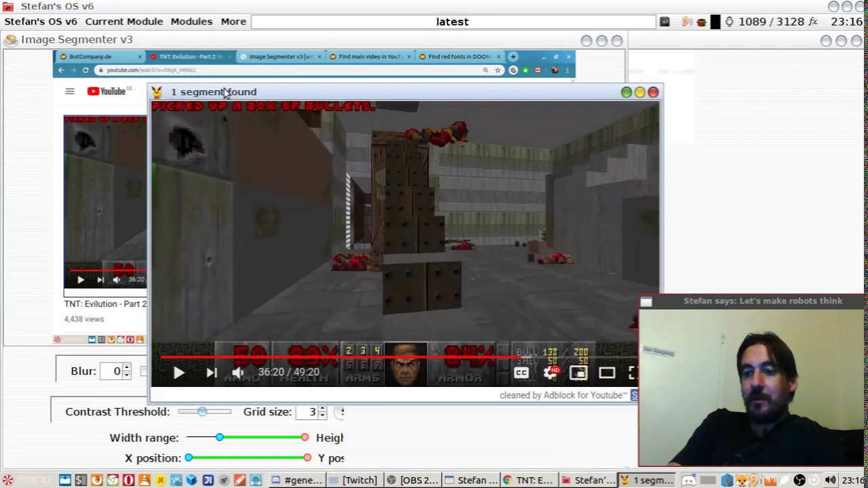
Task: Open the taskbar menu button
Action: (27, 481)
